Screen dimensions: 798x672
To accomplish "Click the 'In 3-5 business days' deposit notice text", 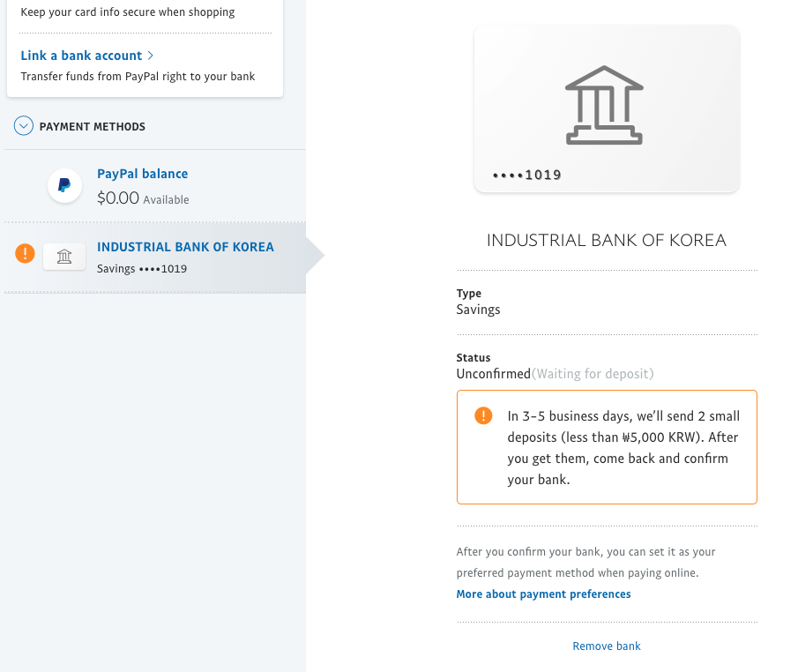I will pos(623,447).
